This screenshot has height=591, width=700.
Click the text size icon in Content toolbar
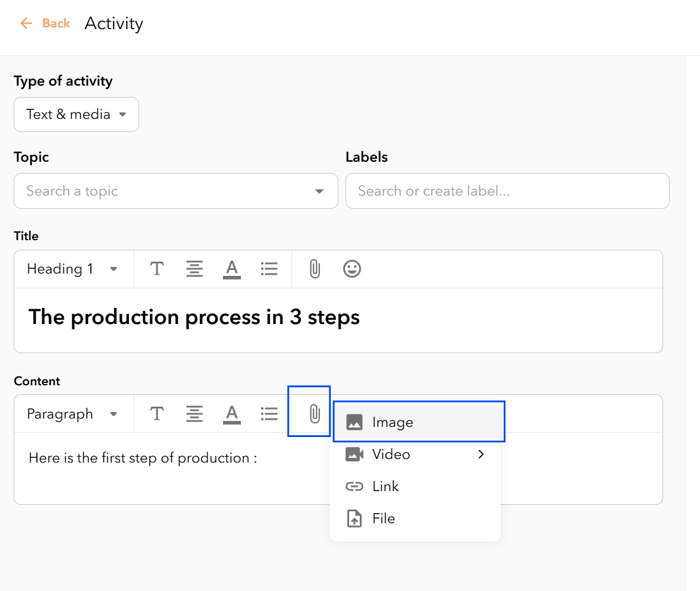pyautogui.click(x=156, y=414)
